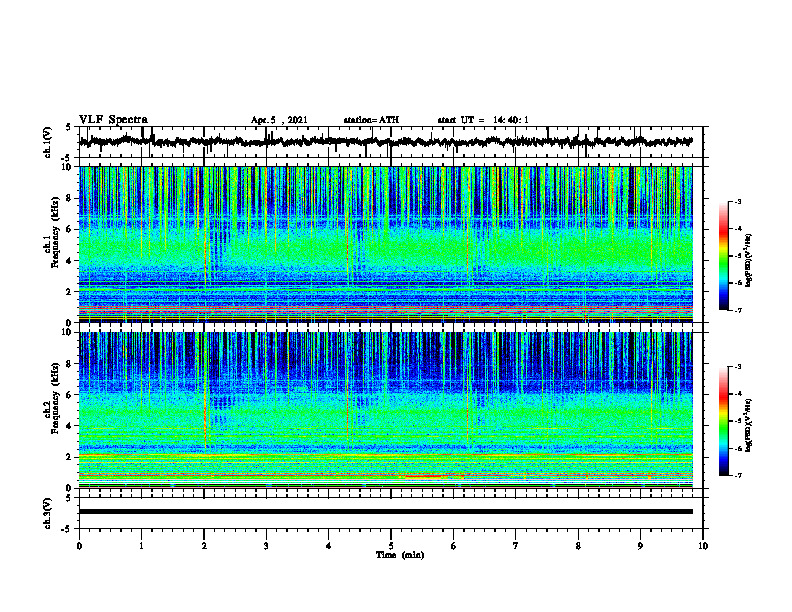The width and height of the screenshot is (792, 612).
Task: Click the "VLF Spectra" plot title
Action: coord(113,120)
